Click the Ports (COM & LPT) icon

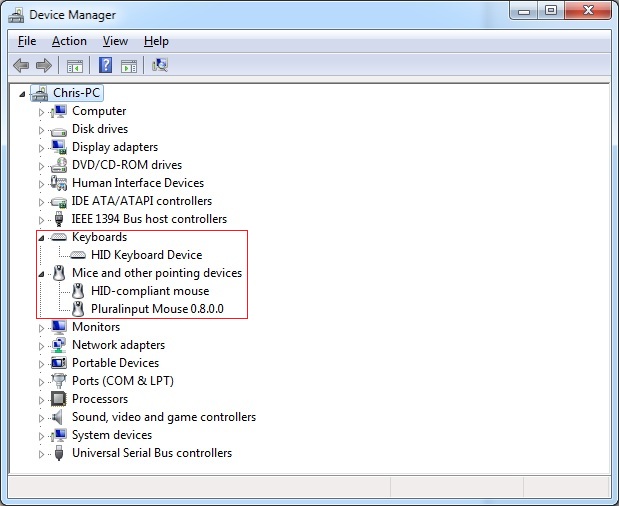[59, 381]
